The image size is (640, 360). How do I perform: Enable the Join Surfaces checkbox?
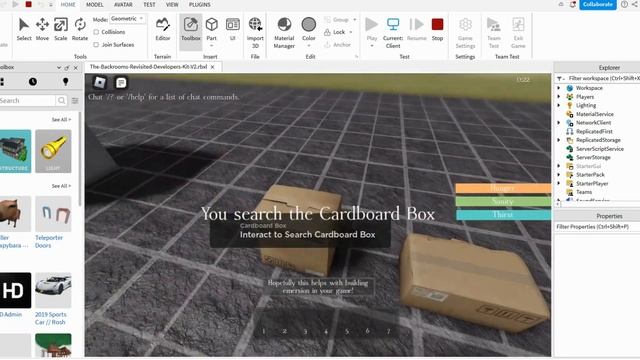pos(96,44)
